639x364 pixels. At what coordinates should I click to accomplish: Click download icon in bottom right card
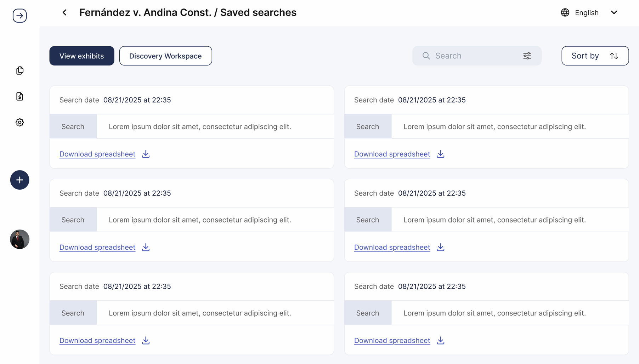pos(440,340)
